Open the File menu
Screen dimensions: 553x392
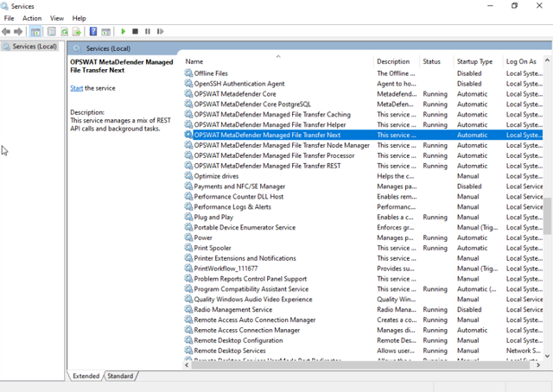tap(10, 18)
